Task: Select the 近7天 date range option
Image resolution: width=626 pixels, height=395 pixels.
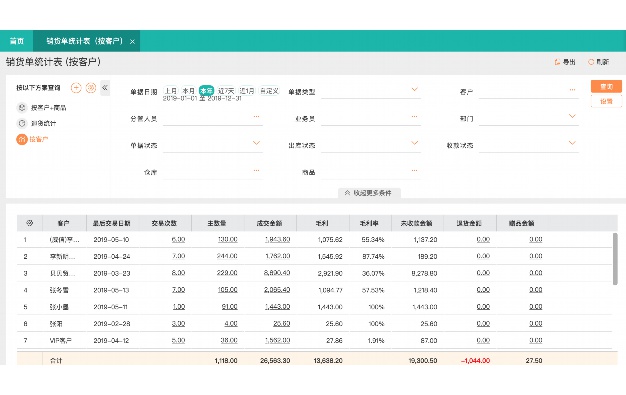Action: click(226, 91)
